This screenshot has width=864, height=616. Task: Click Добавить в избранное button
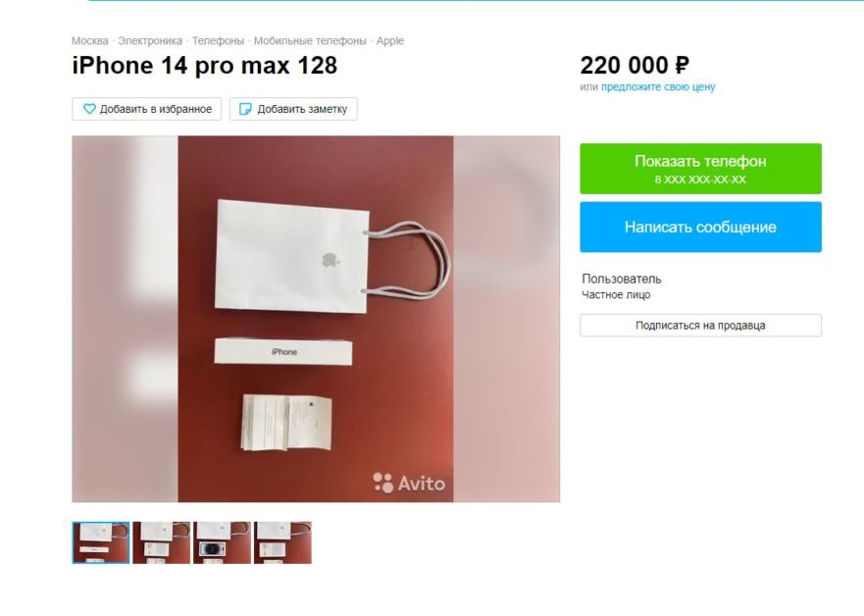[x=146, y=109]
